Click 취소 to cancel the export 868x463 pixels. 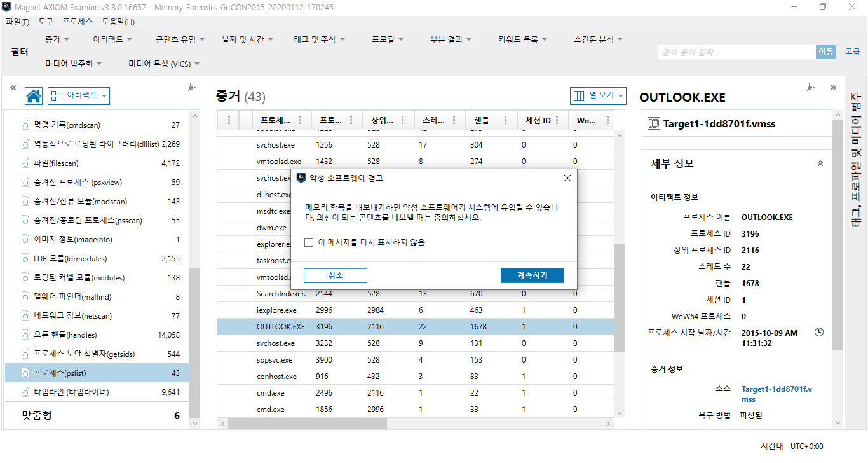336,275
